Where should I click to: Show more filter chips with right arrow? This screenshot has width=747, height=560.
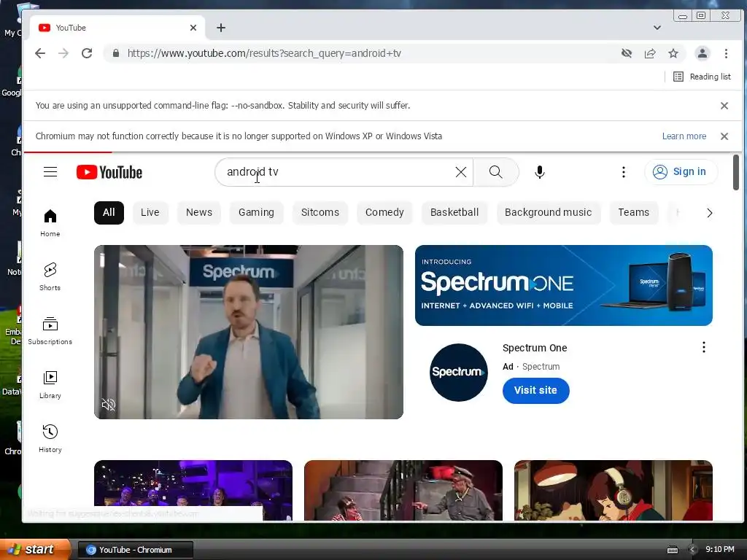[x=709, y=213]
